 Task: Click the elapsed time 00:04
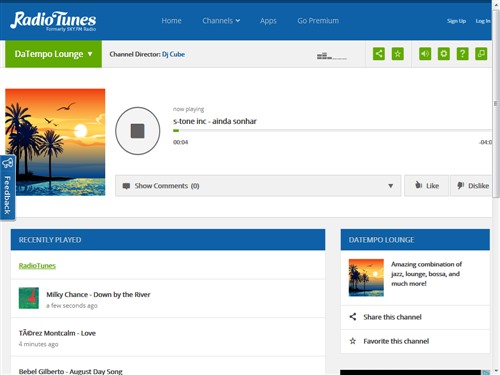click(180, 142)
